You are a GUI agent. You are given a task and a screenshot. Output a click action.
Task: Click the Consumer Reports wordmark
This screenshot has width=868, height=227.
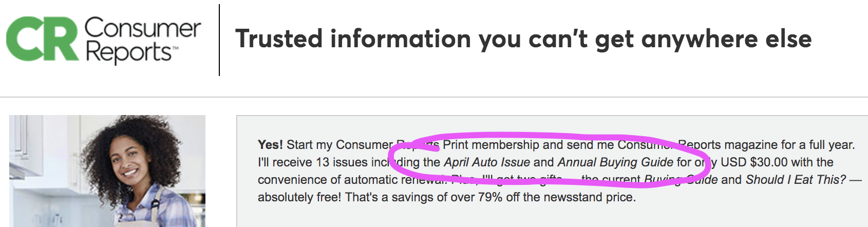point(142,40)
